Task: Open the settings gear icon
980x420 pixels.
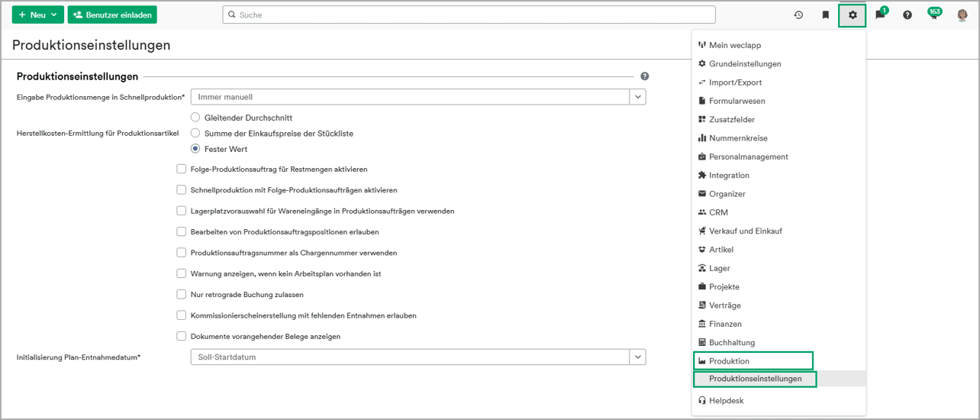Action: (853, 15)
